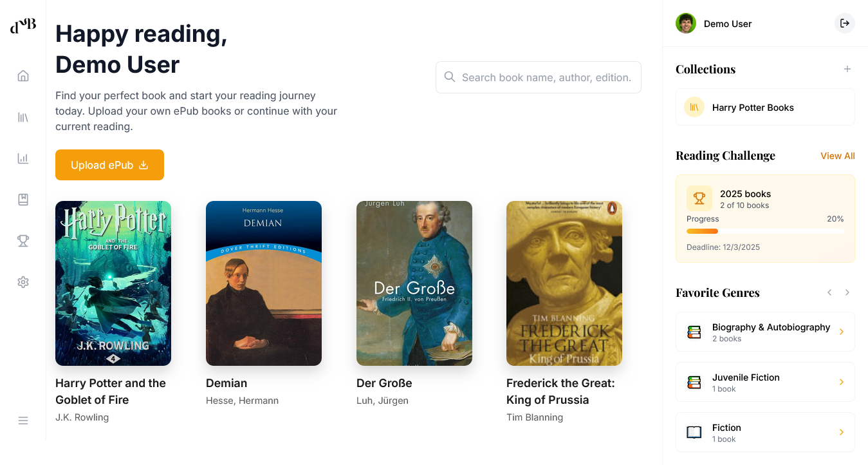868x465 pixels.
Task: Open your Library from the sidebar
Action: coord(23,117)
